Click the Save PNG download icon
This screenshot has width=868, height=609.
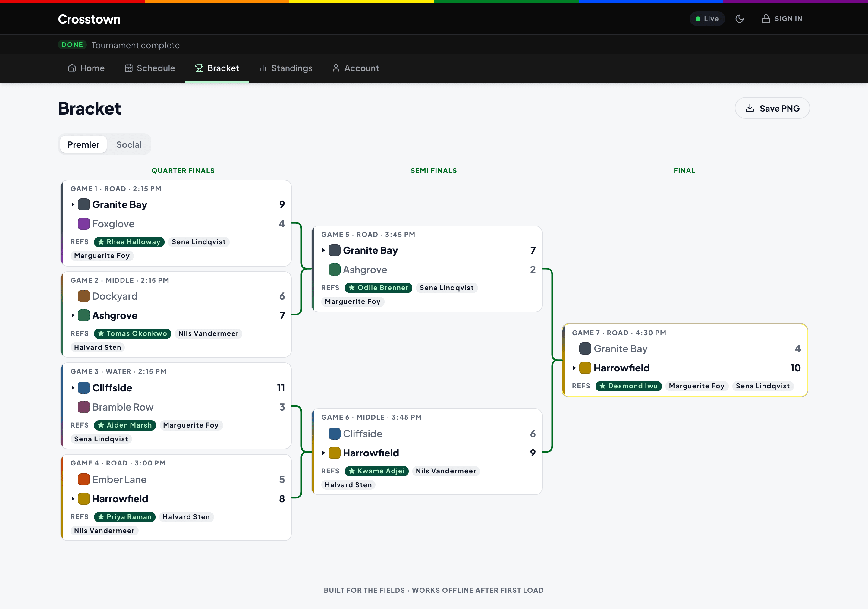[x=750, y=108]
